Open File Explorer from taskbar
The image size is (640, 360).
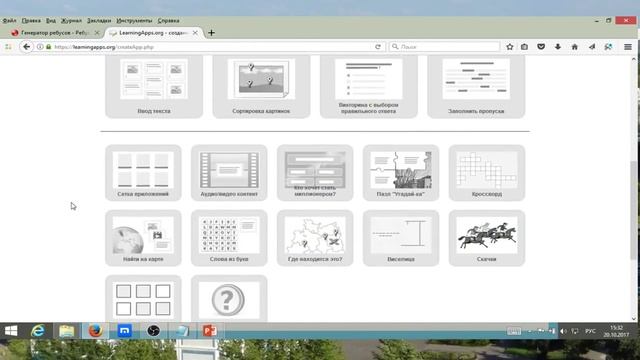(x=67, y=331)
